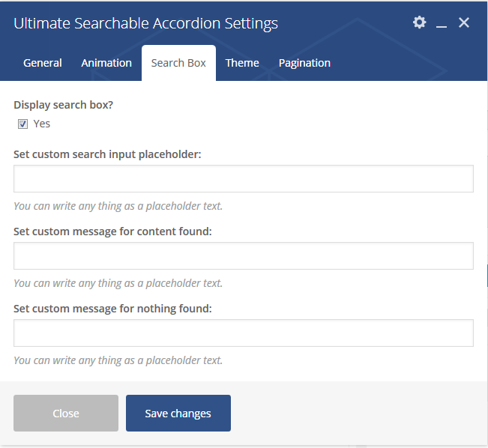Viewport: 488px width, 448px height.
Task: Click the nothing found message field
Action: [244, 333]
